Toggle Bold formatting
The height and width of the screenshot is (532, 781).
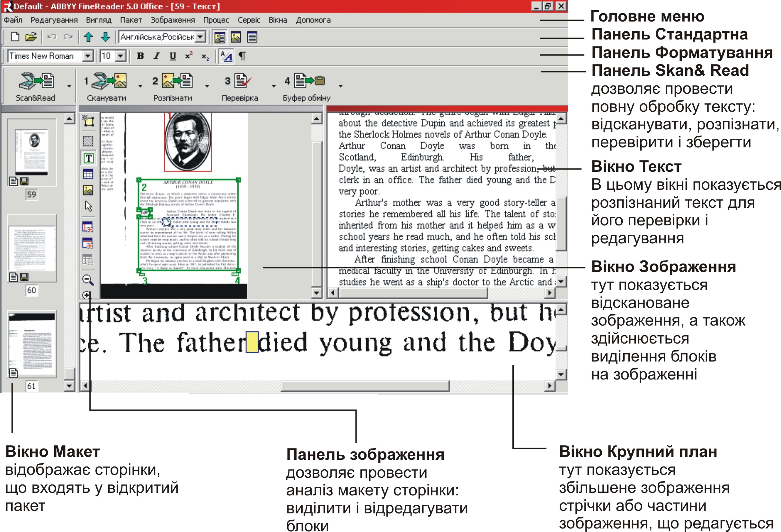click(140, 56)
